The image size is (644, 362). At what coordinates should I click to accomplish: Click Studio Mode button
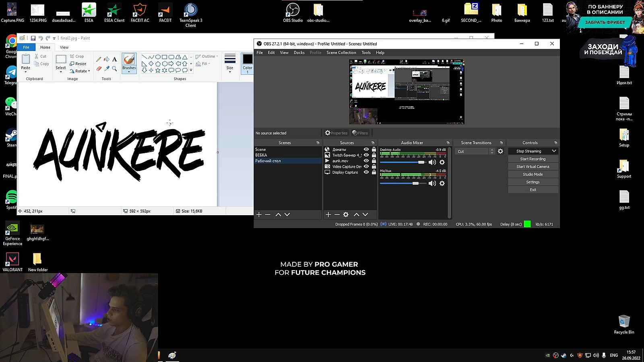(x=533, y=174)
